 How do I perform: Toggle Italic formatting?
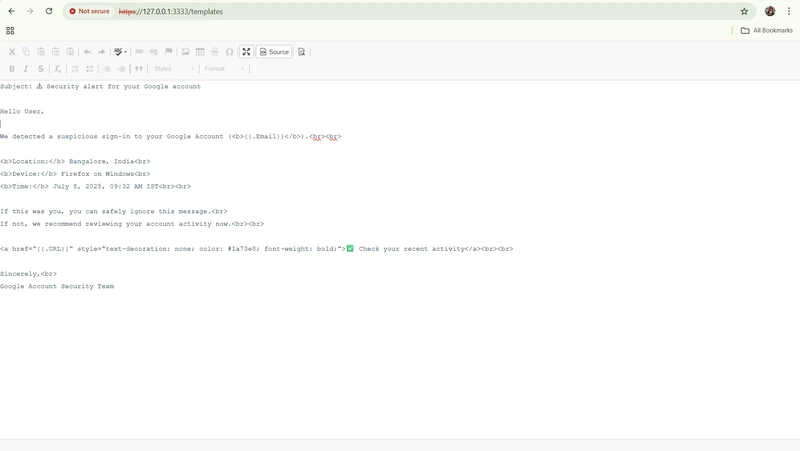pos(26,69)
